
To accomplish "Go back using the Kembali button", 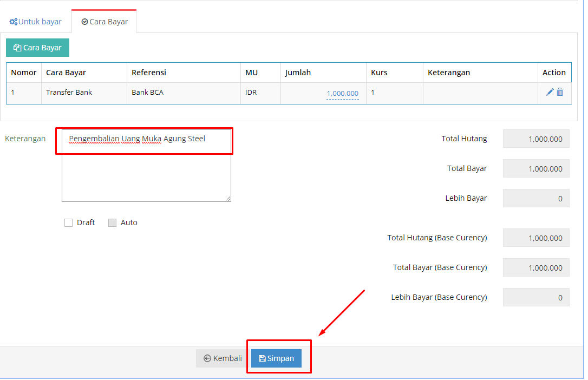I will 223,358.
